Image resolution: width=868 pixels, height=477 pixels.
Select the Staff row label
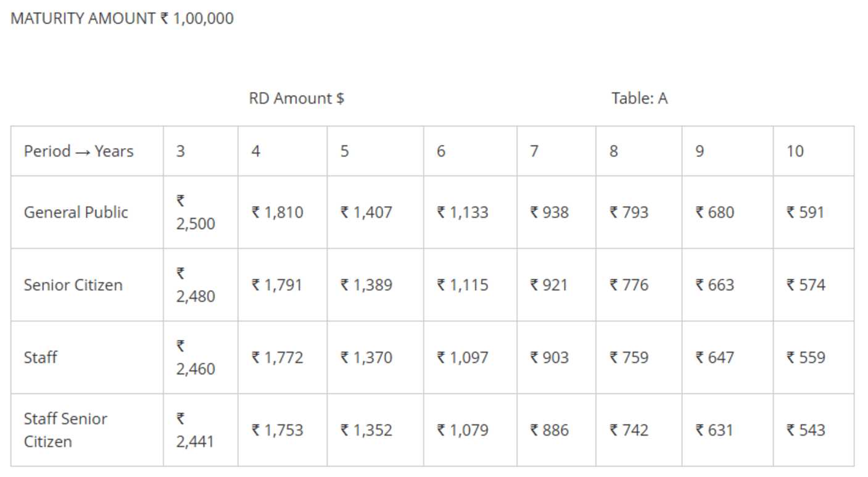tap(41, 357)
